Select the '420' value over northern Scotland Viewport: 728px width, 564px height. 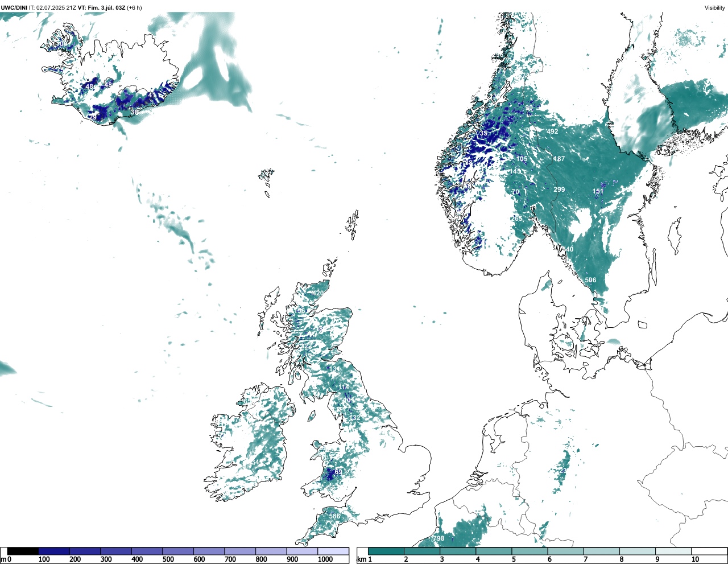pos(318,294)
